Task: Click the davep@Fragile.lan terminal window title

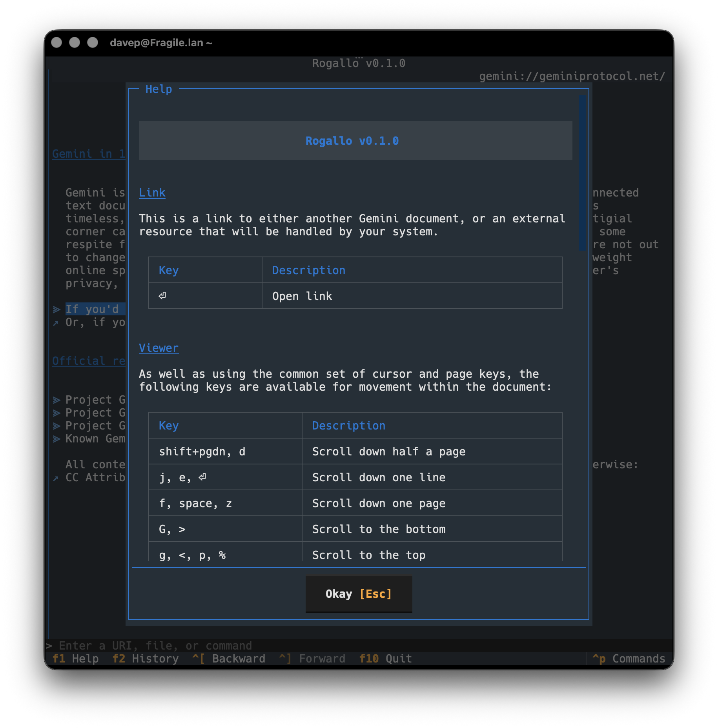Action: click(161, 42)
